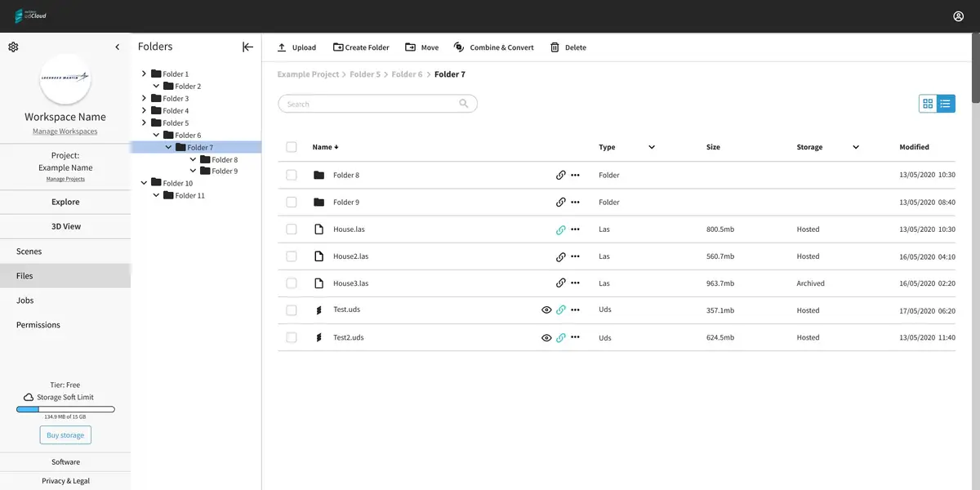Open Combine & Convert tool
The image size is (980, 490).
494,47
